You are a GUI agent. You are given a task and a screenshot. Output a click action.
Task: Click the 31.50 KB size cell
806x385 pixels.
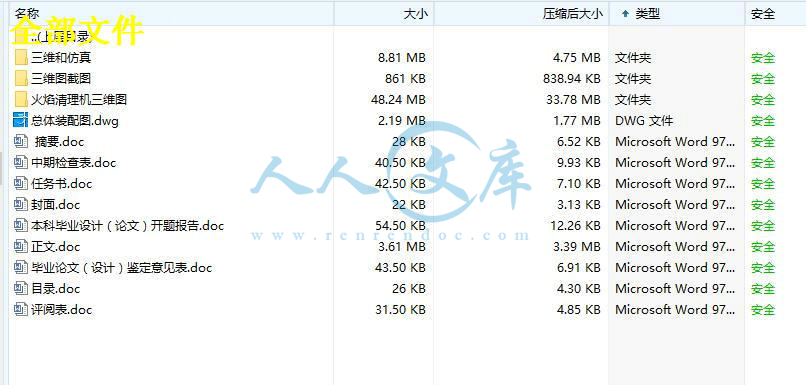pos(400,309)
